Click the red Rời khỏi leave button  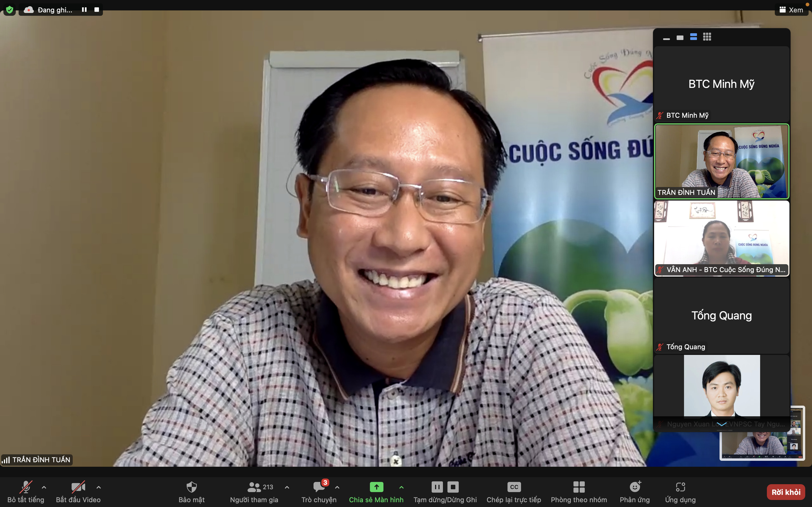[785, 492]
